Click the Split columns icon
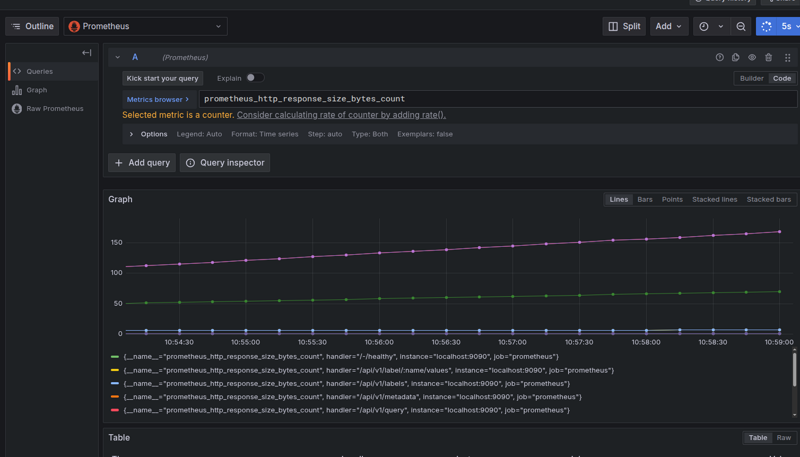Image resolution: width=800 pixels, height=457 pixels. (613, 26)
